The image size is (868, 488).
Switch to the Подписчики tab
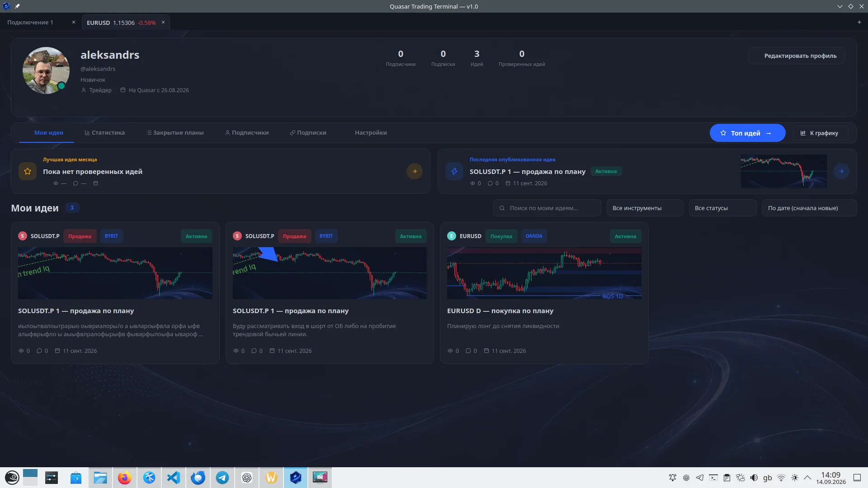[x=247, y=133]
